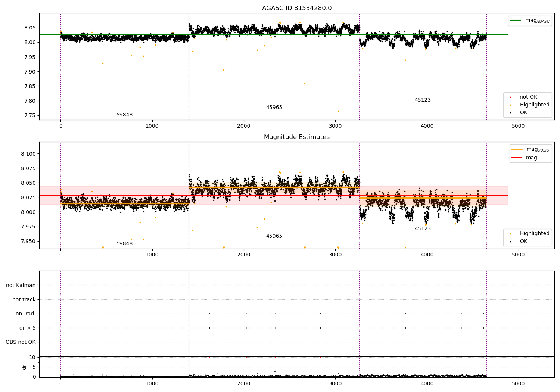
Task: Click x-axis tick 2000 under the top plot
Action: pos(244,126)
